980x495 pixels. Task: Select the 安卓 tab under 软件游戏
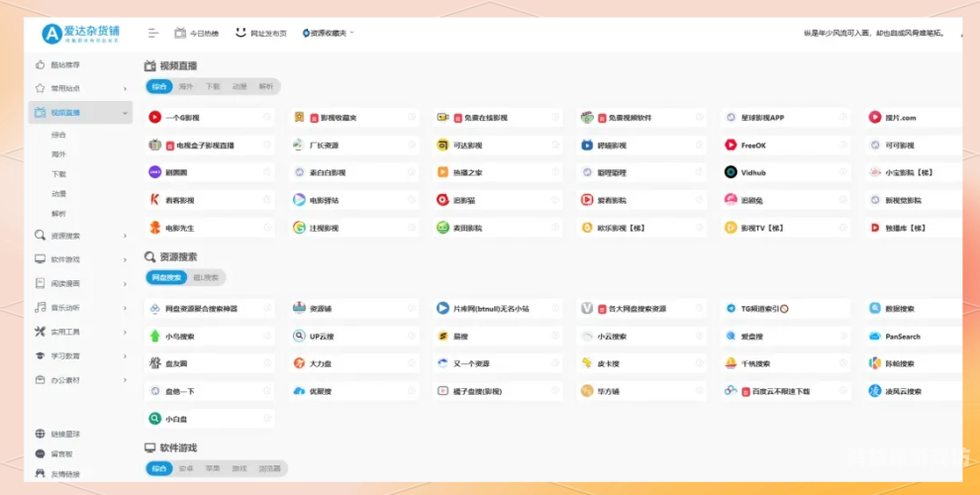coord(186,468)
